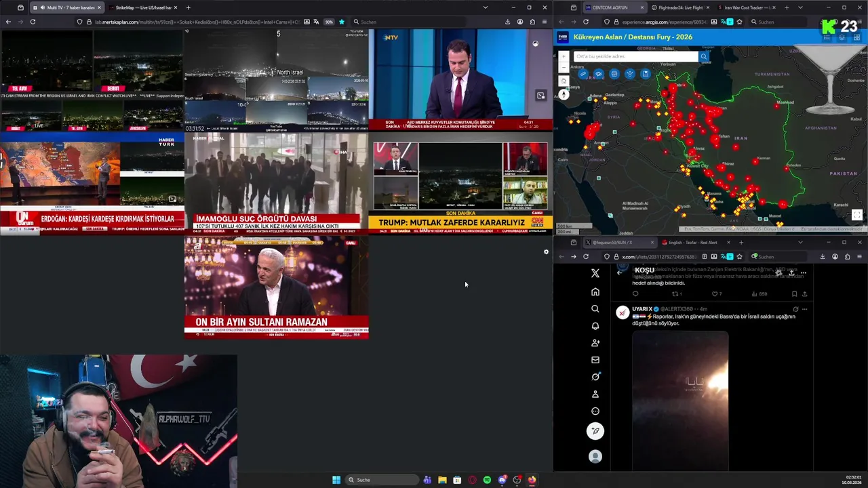The image size is (868, 488).
Task: List all tabs dropdown in X window
Action: point(800,242)
